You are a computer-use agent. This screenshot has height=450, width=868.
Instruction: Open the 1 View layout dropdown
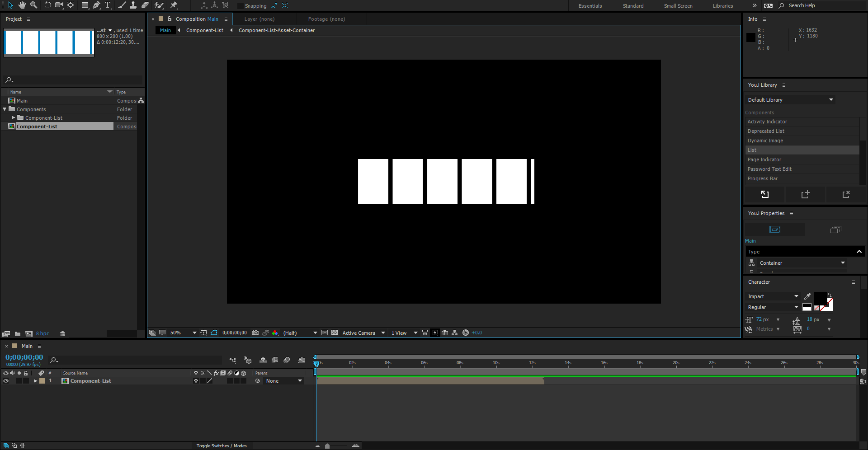(404, 333)
